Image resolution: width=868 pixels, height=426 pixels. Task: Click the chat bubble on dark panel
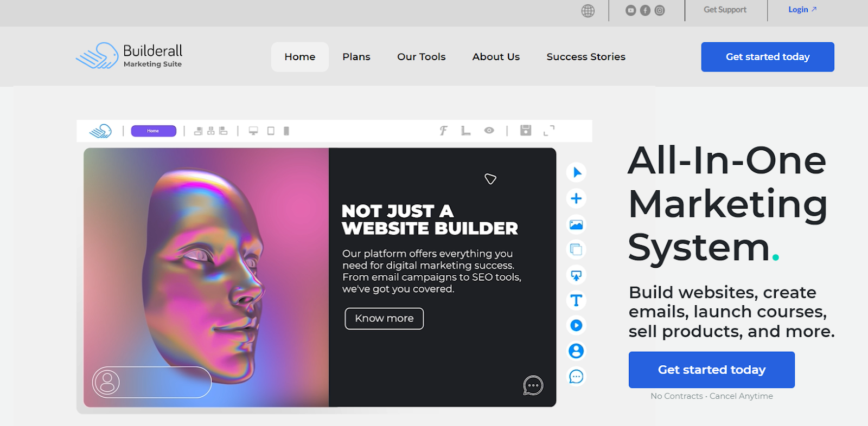tap(533, 385)
